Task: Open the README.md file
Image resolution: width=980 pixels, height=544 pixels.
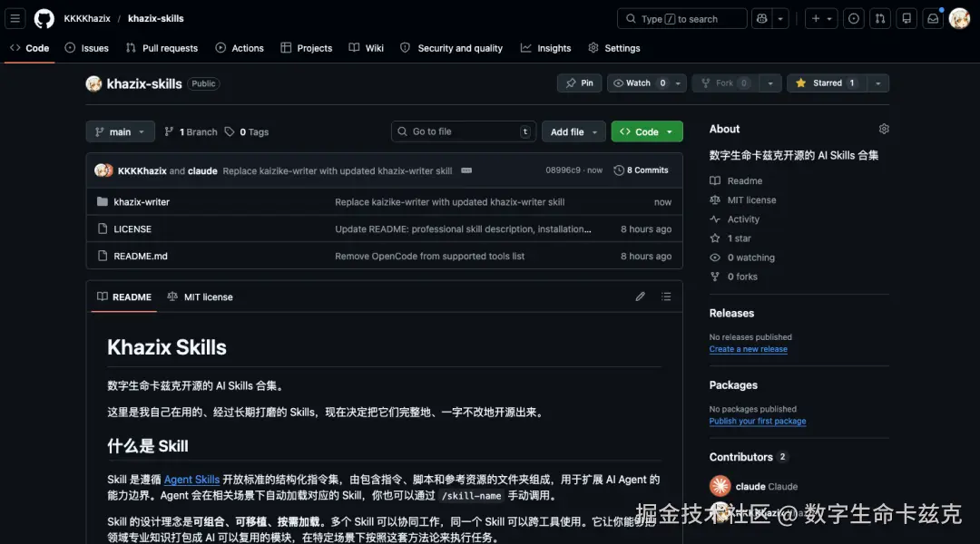Action: pos(141,256)
